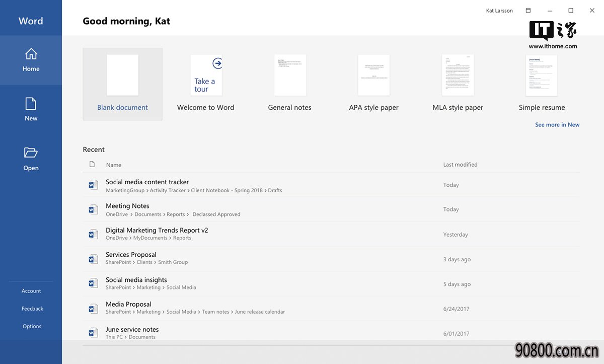Click the 'Meeting Notes' file name
Image resolution: width=604 pixels, height=364 pixels.
127,206
